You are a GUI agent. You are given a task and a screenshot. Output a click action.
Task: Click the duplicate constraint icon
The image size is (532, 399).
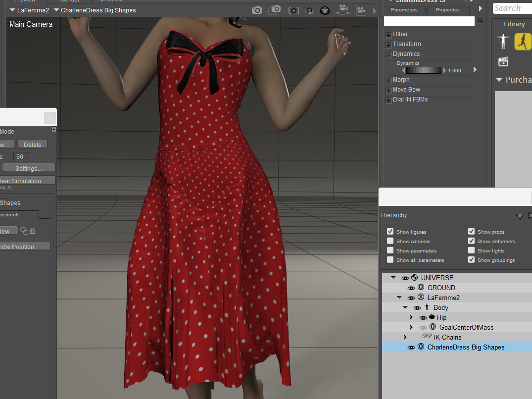click(24, 231)
